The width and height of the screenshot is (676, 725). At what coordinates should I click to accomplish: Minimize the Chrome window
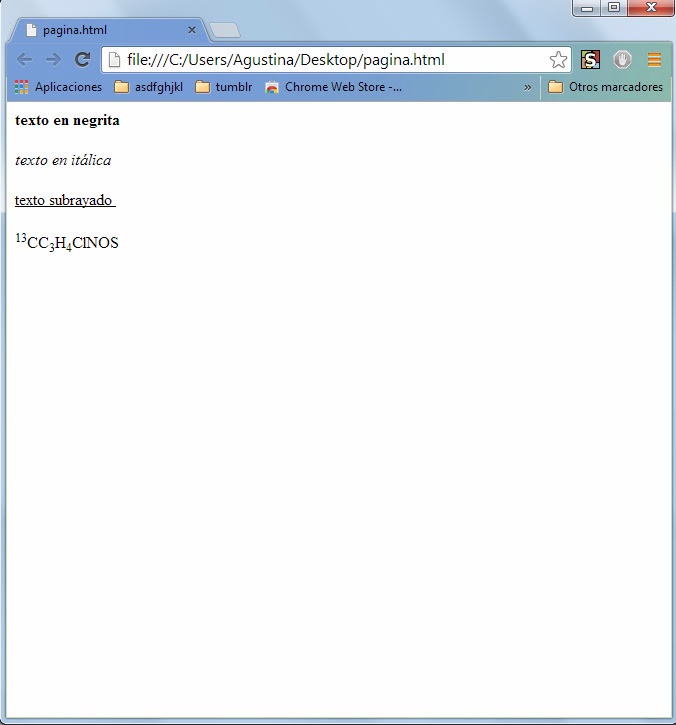pyautogui.click(x=587, y=8)
